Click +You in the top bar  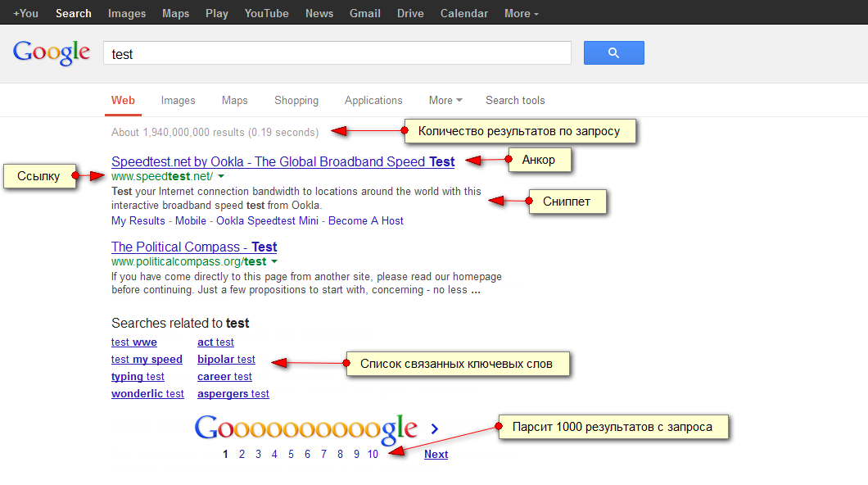pos(25,13)
